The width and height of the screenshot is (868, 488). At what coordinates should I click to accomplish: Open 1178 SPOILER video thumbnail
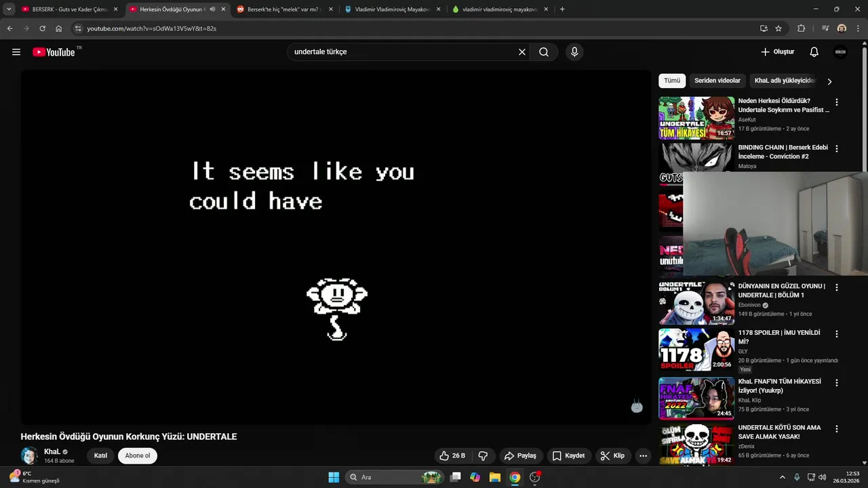click(696, 350)
